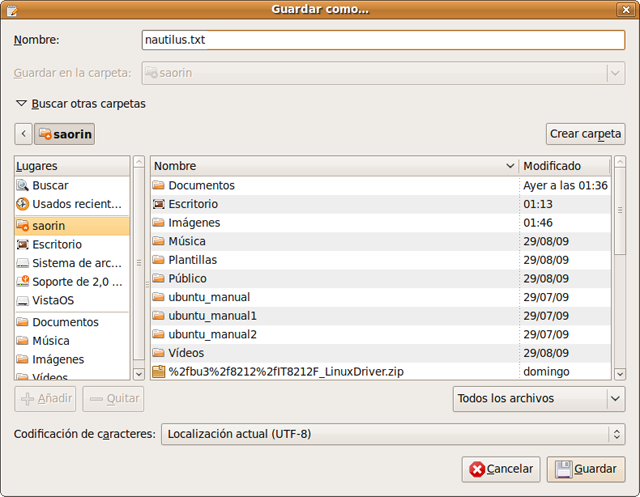640x497 pixels.
Task: Collapse the Buscar otras carpetas expander
Action: pyautogui.click(x=21, y=103)
